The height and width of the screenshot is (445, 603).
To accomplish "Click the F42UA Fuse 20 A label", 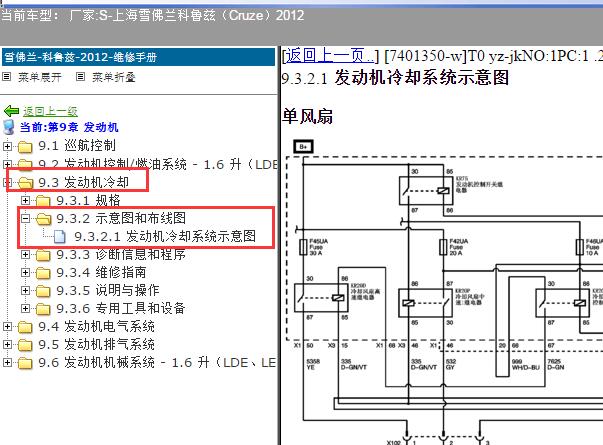I will pos(458,247).
